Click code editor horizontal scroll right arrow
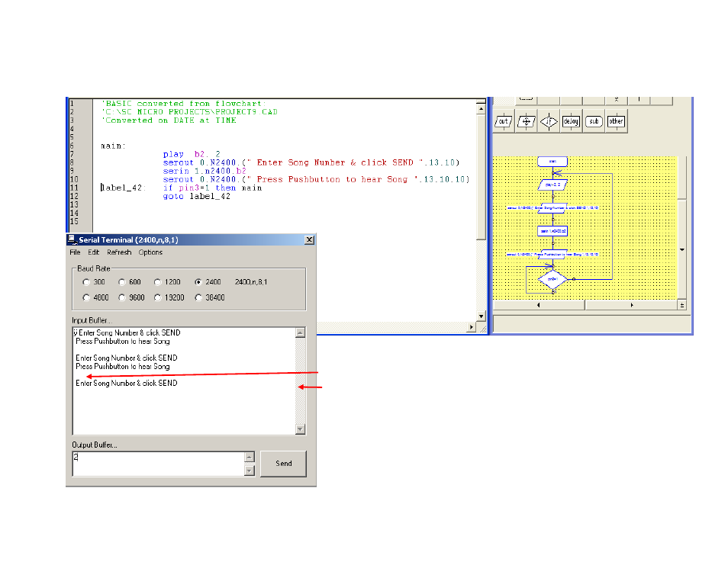This screenshot has height=562, width=728. coord(472,327)
